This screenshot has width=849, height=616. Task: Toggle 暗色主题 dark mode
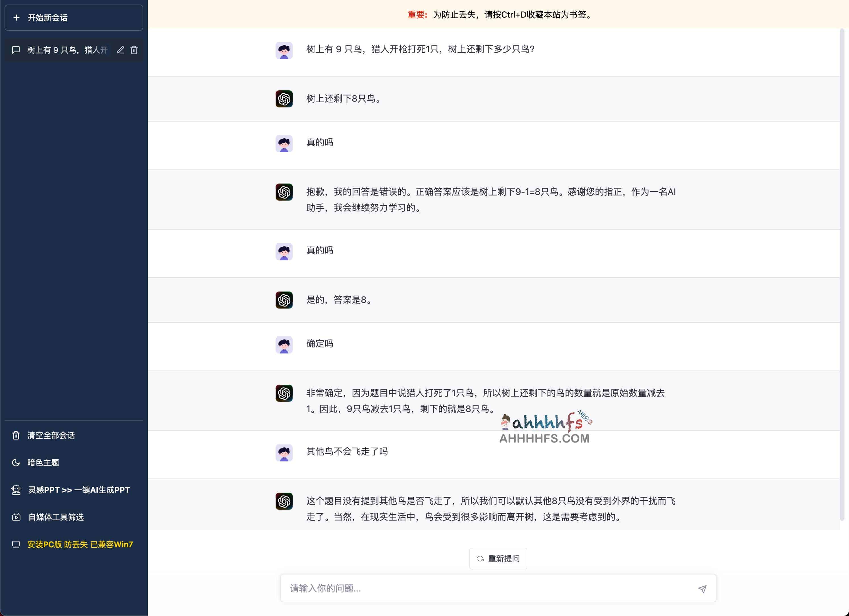coord(43,463)
